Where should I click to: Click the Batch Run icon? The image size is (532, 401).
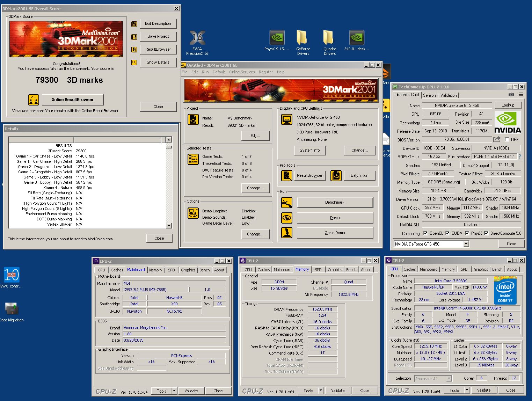pyautogui.click(x=336, y=175)
